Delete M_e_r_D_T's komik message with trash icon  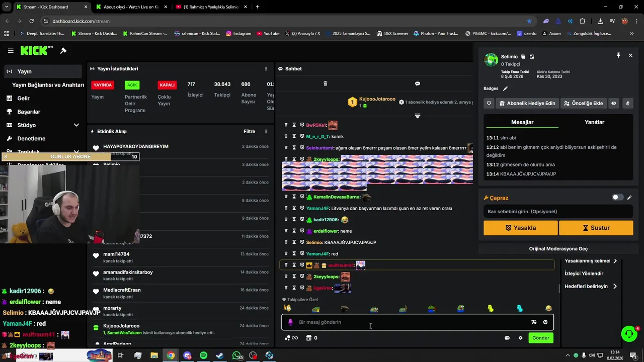click(286, 136)
